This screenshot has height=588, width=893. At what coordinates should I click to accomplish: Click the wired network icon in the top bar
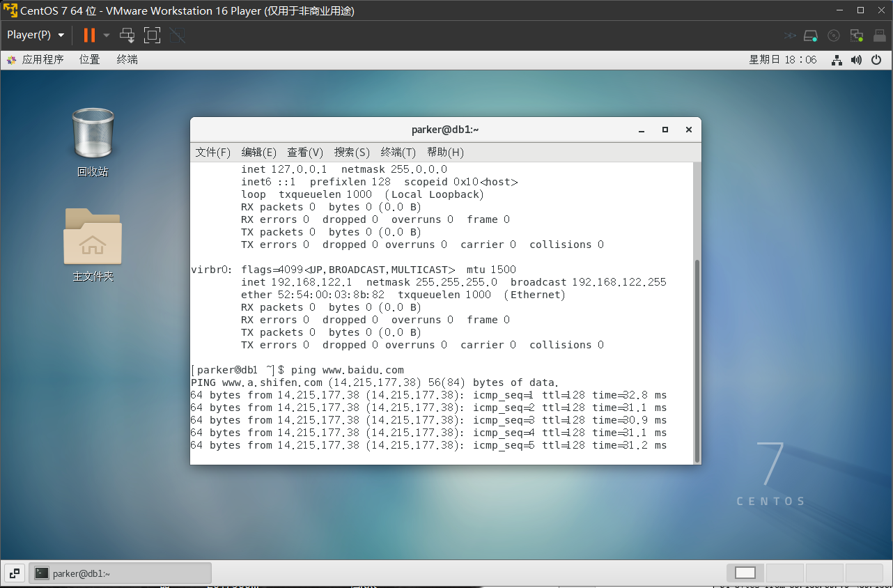point(837,61)
